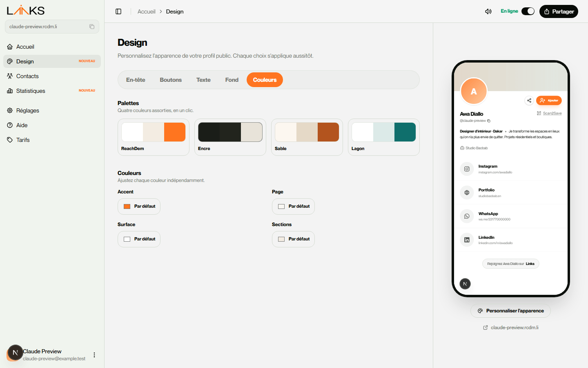Click the Partager button
Screen dimensions: 588x368
tap(559, 11)
